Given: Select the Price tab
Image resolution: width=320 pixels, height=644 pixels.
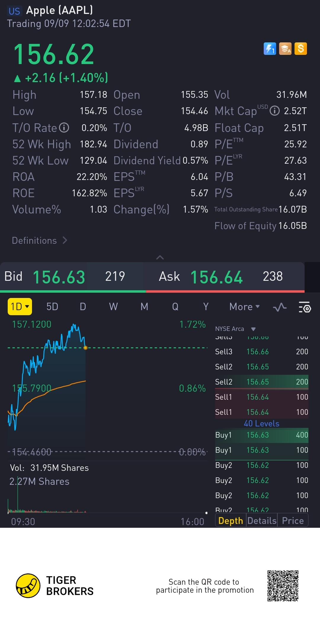Looking at the screenshot, I should tap(293, 521).
